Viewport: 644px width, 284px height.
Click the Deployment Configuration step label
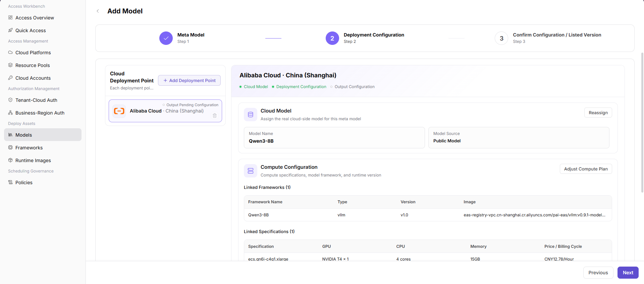tap(374, 35)
